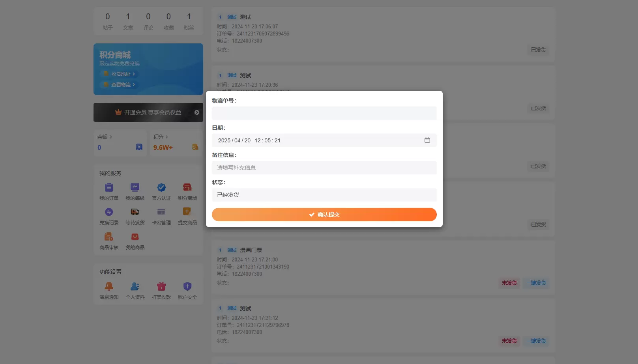Open 粉丝 count tab
The height and width of the screenshot is (364, 638).
click(189, 21)
